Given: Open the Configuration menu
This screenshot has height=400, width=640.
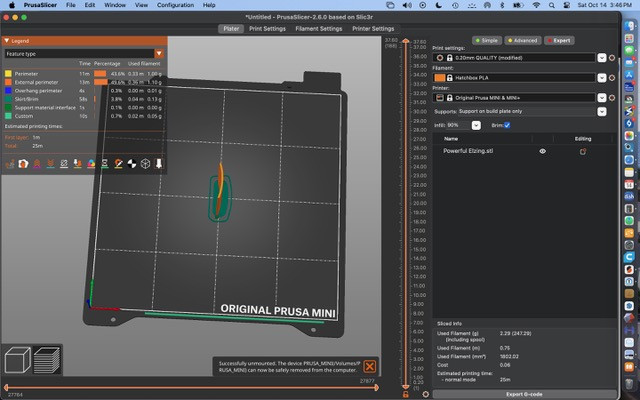Looking at the screenshot, I should [x=175, y=5].
